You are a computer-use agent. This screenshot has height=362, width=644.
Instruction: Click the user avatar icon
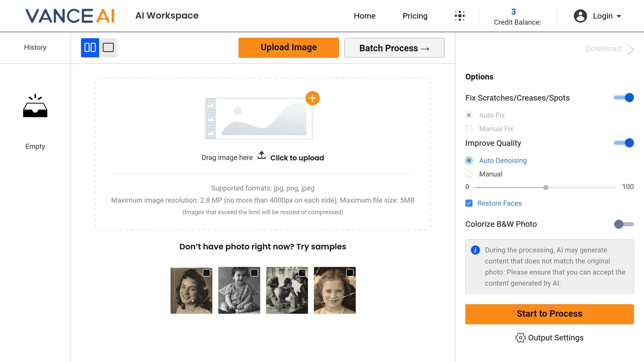[580, 16]
